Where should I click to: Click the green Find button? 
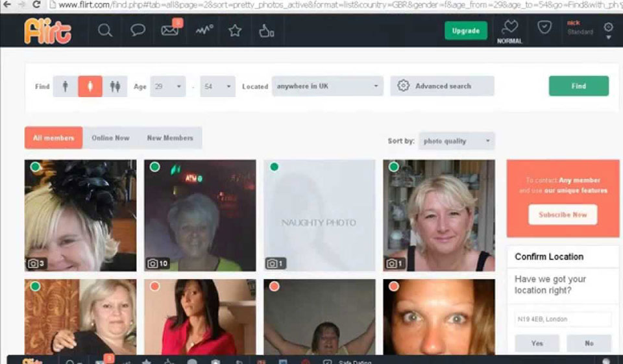578,86
